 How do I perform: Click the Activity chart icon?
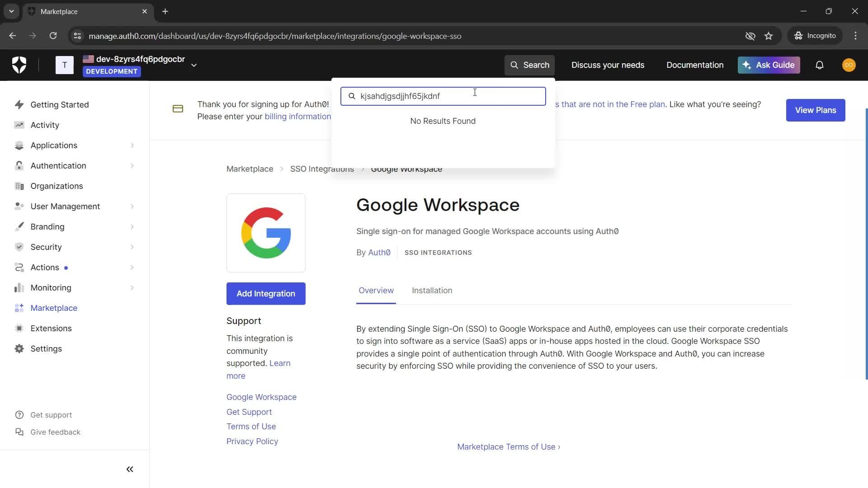click(19, 125)
